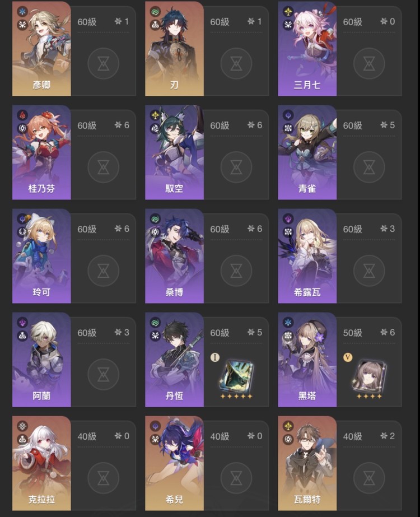Click the fire element icon on 桂乃芬
Viewport: 420px width, 517px height.
click(x=22, y=115)
